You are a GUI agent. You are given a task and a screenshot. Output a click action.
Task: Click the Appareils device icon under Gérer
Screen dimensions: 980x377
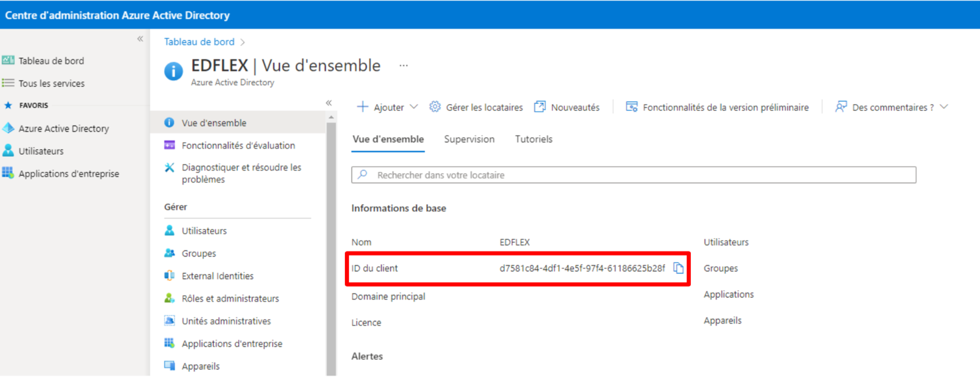pyautogui.click(x=170, y=365)
